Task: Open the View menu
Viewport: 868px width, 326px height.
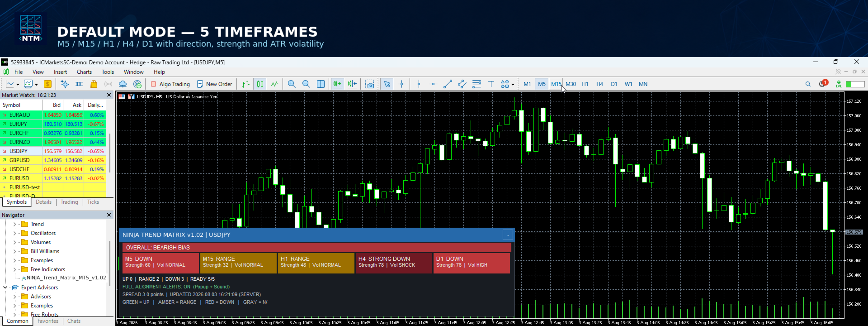Action: (38, 72)
